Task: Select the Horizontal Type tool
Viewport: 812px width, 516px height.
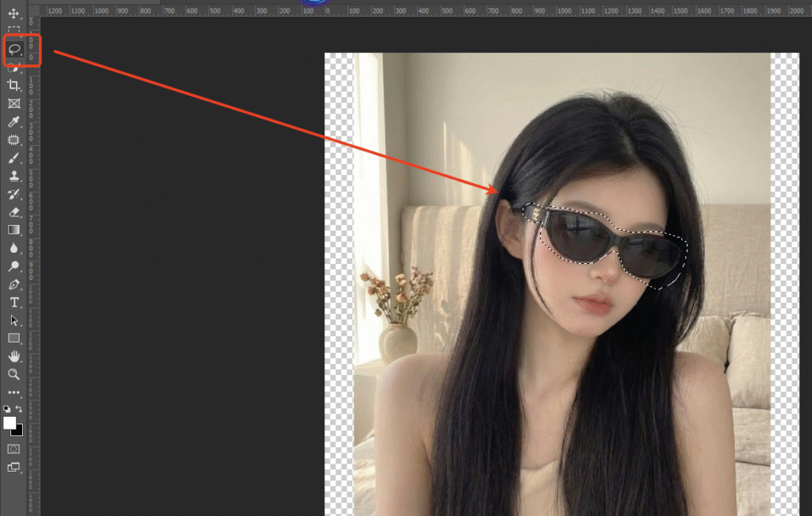Action: click(13, 302)
